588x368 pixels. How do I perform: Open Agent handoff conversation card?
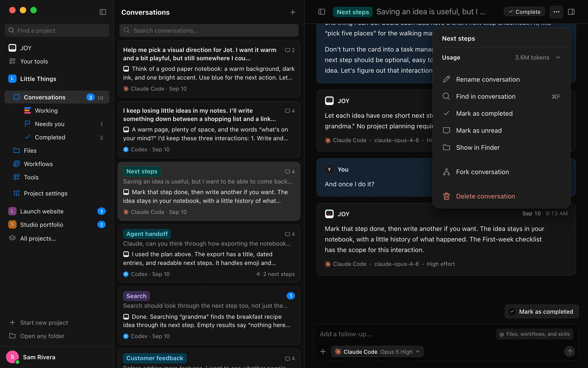click(x=209, y=253)
